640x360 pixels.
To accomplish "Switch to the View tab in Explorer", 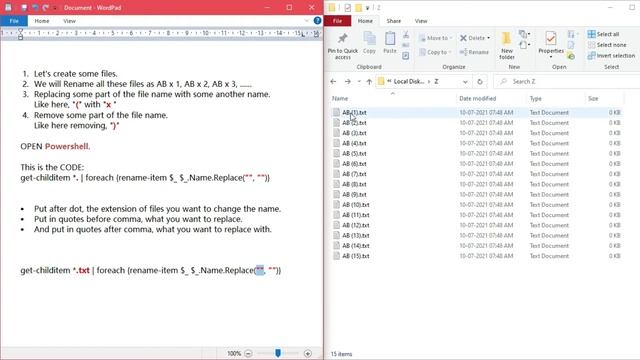I will [x=421, y=21].
